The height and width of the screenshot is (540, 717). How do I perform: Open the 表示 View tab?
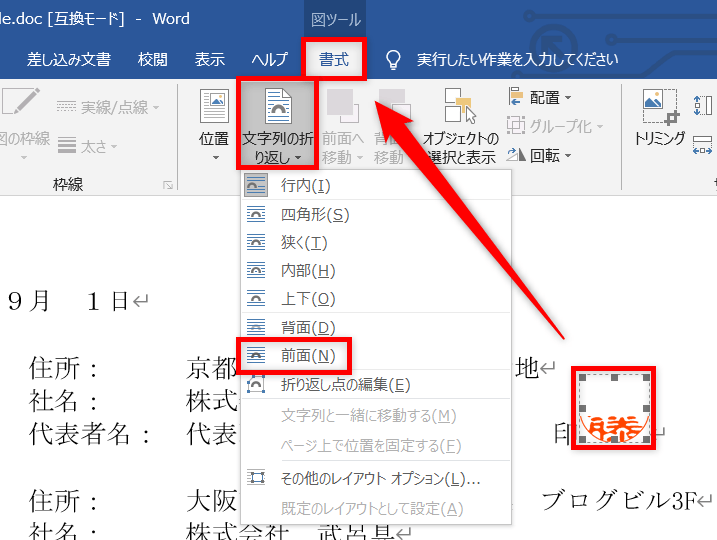pos(210,59)
